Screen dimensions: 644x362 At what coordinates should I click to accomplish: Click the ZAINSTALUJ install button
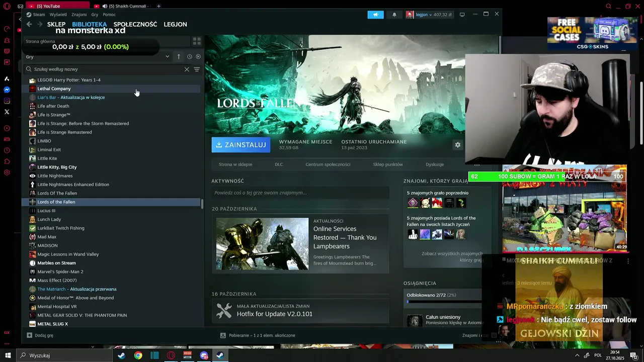point(241,145)
